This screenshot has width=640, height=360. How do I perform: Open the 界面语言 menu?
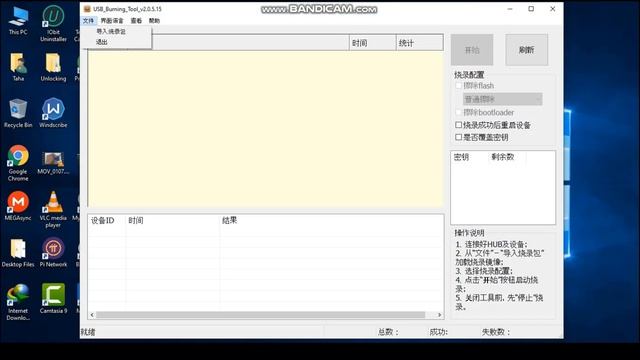pyautogui.click(x=112, y=20)
